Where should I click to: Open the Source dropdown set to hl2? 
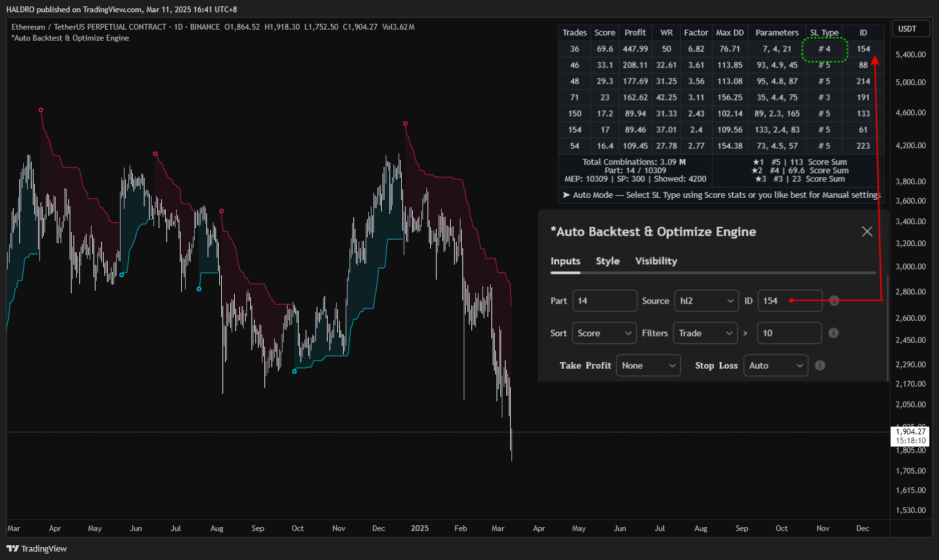(x=707, y=301)
